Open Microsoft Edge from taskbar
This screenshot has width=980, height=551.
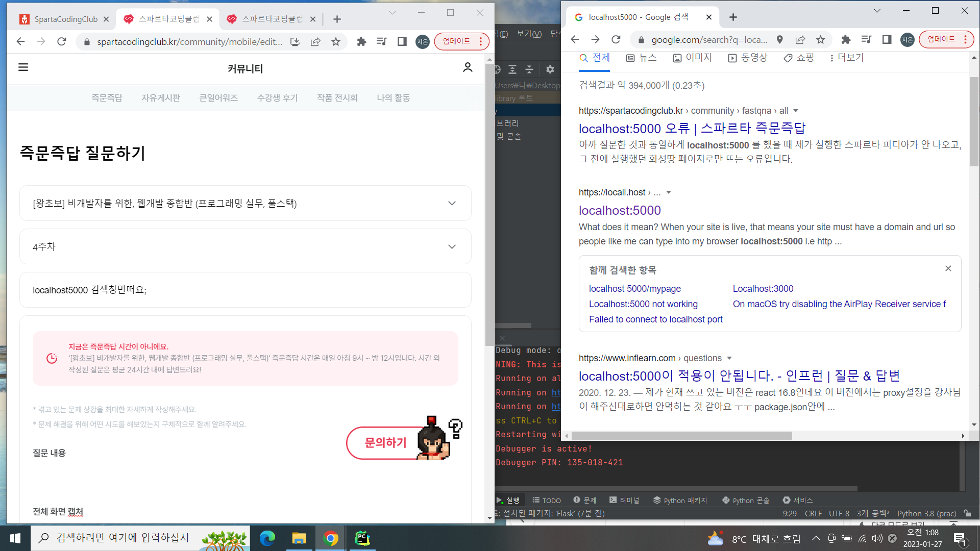267,538
